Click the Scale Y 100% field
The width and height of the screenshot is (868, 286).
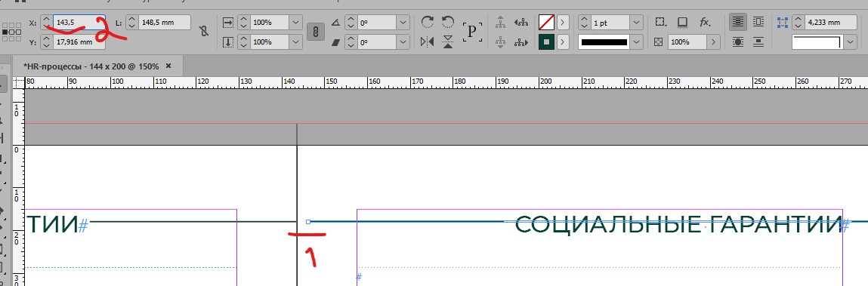point(270,42)
